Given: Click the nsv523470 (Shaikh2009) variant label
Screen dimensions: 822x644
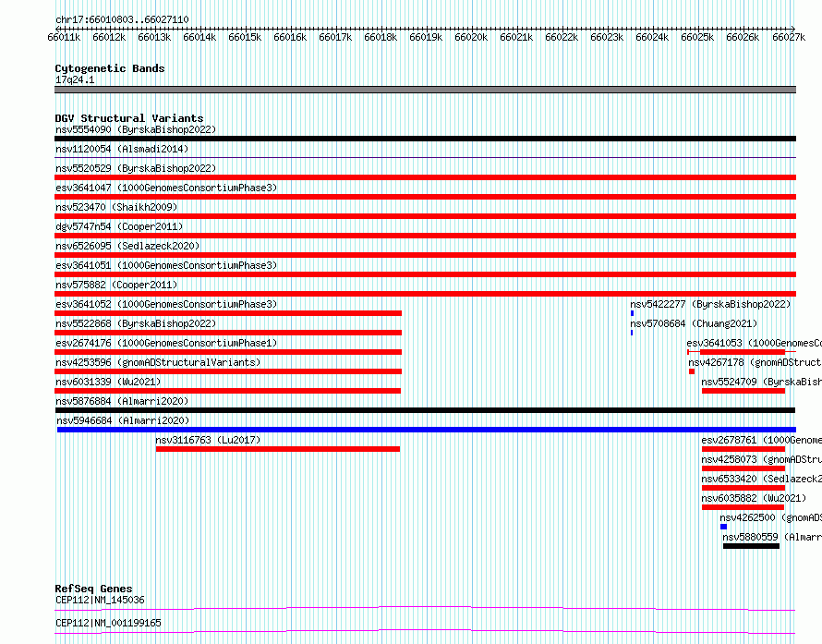Looking at the screenshot, I should tap(116, 207).
